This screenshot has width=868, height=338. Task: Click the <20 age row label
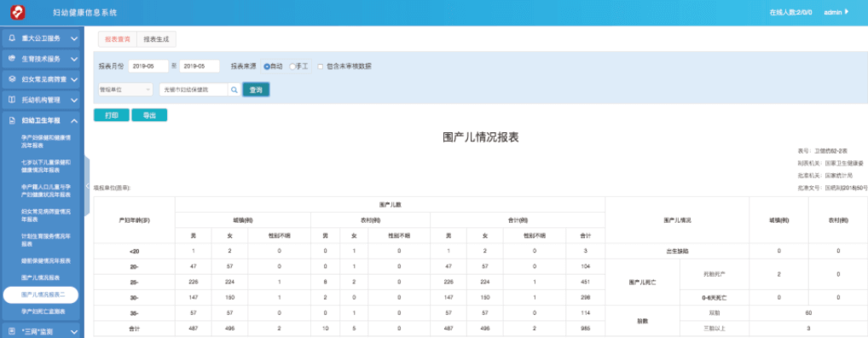134,251
